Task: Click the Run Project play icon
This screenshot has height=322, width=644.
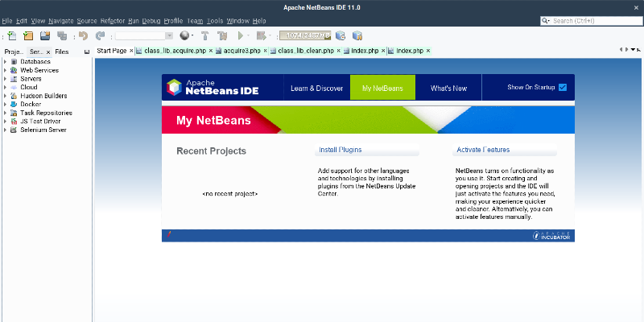Action: [x=241, y=35]
